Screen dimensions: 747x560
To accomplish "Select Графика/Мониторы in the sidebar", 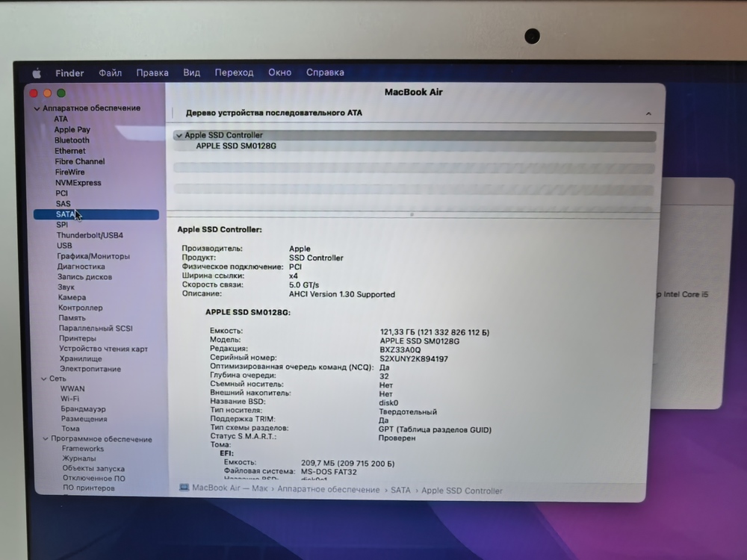I will pyautogui.click(x=93, y=256).
